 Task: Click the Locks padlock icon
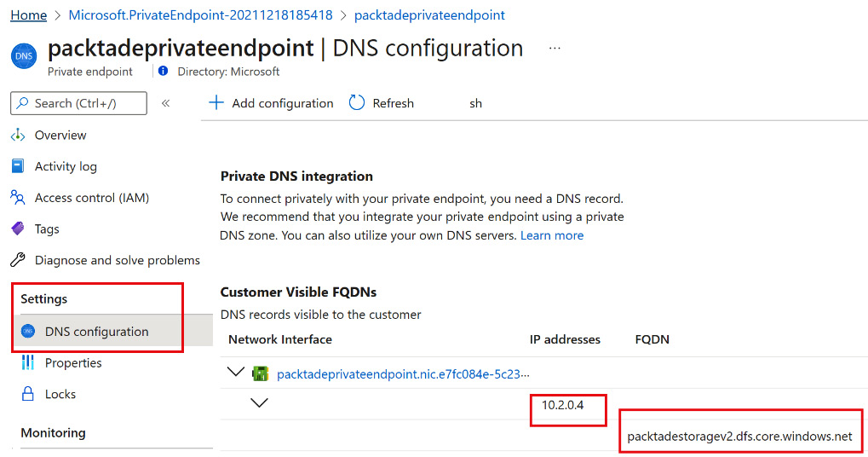tap(27, 394)
